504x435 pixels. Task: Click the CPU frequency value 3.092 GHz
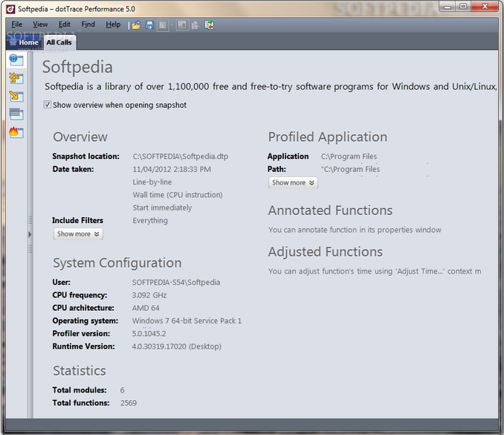pyautogui.click(x=149, y=295)
